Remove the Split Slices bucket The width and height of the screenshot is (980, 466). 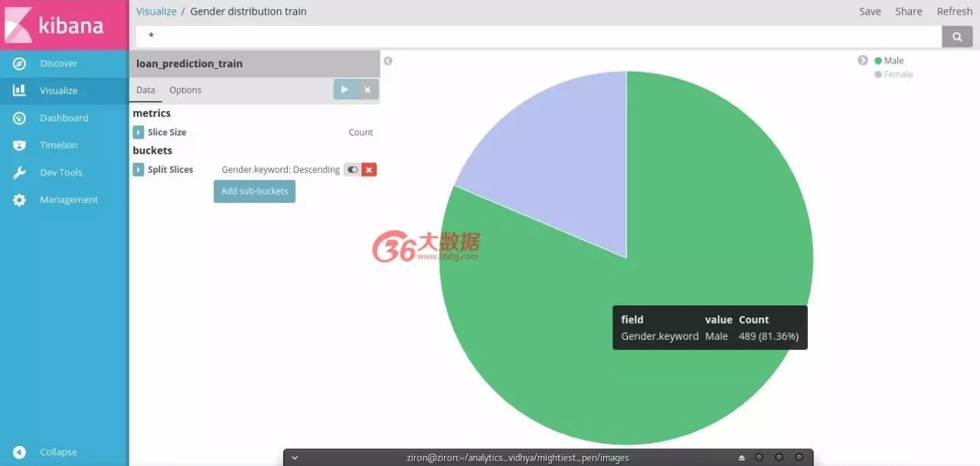(x=369, y=170)
